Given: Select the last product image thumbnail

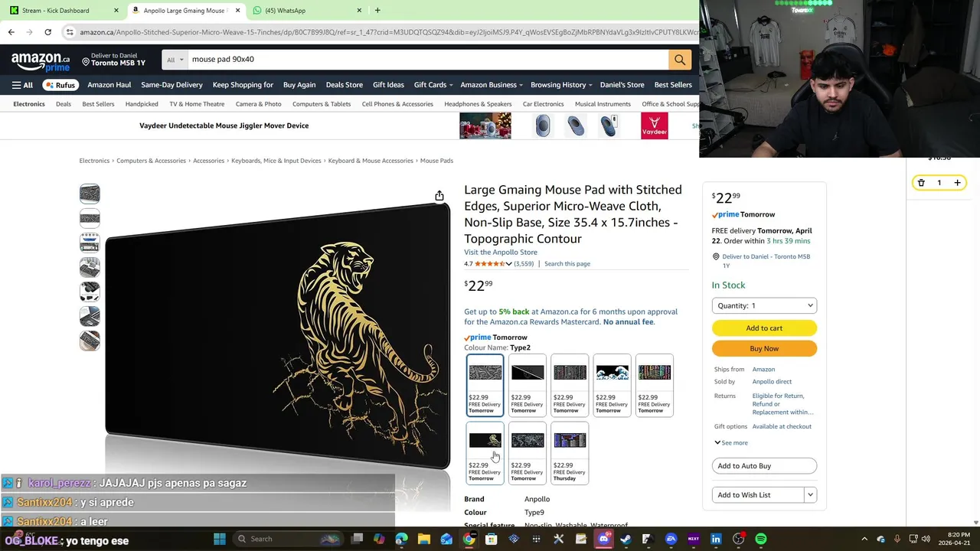Looking at the screenshot, I should 90,340.
